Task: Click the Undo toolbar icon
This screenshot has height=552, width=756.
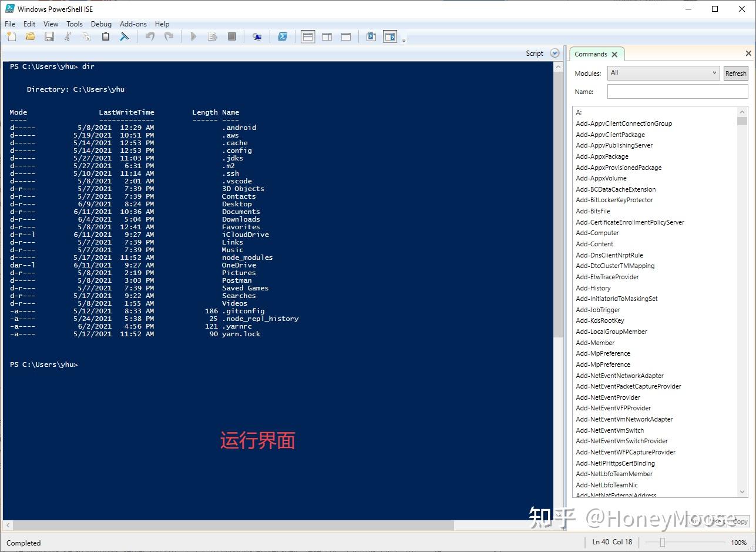Action: point(149,36)
